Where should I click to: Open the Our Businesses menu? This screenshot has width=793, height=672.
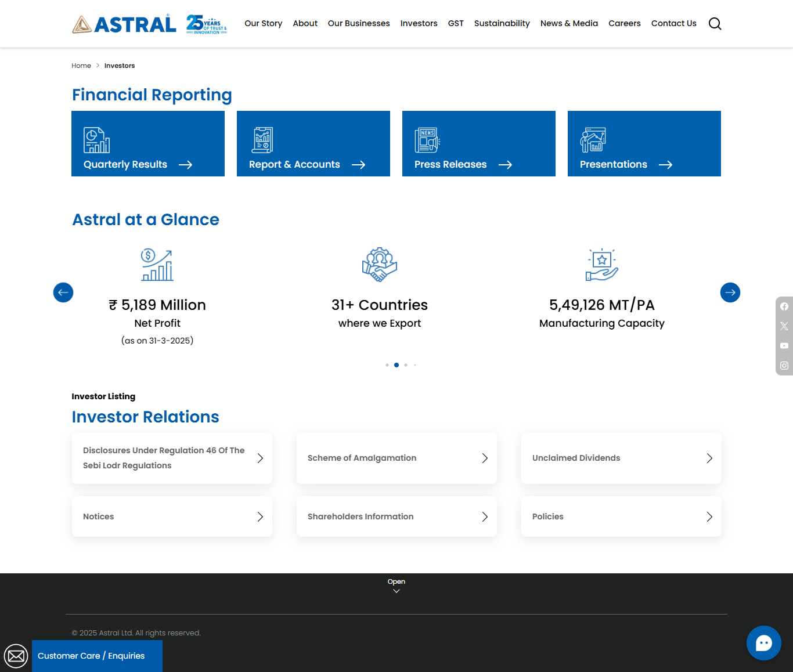tap(359, 24)
